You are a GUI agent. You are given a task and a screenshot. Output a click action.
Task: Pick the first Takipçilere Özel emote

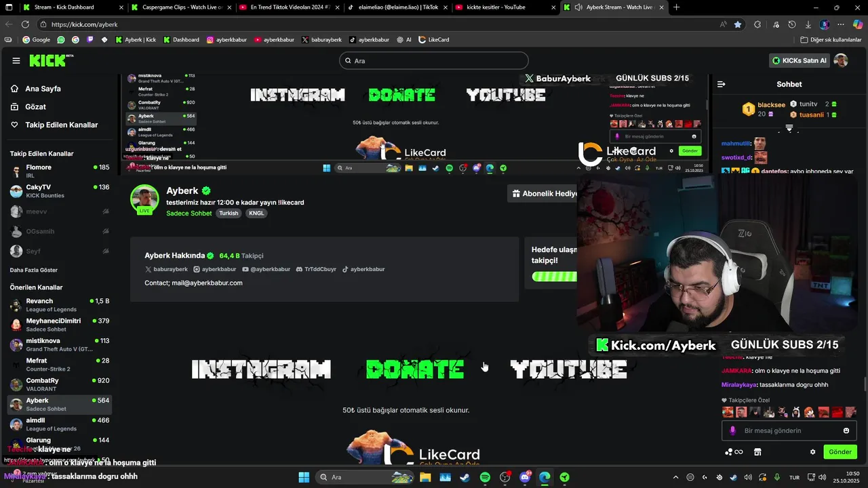pyautogui.click(x=728, y=412)
